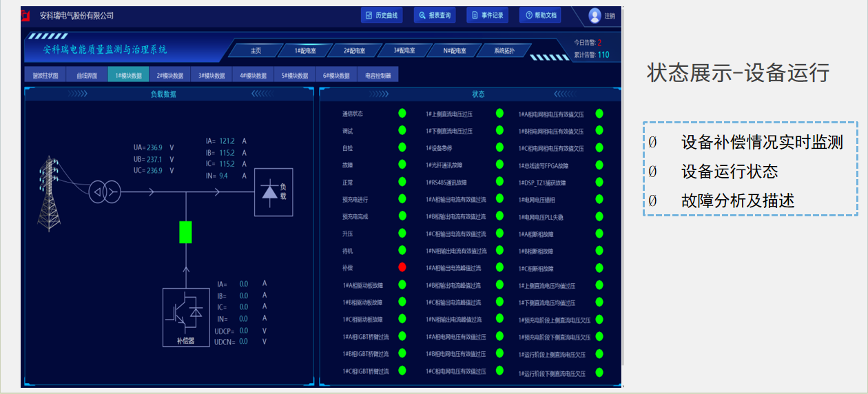Click 1#总线读写FPGA故障 indicator light

click(599, 165)
